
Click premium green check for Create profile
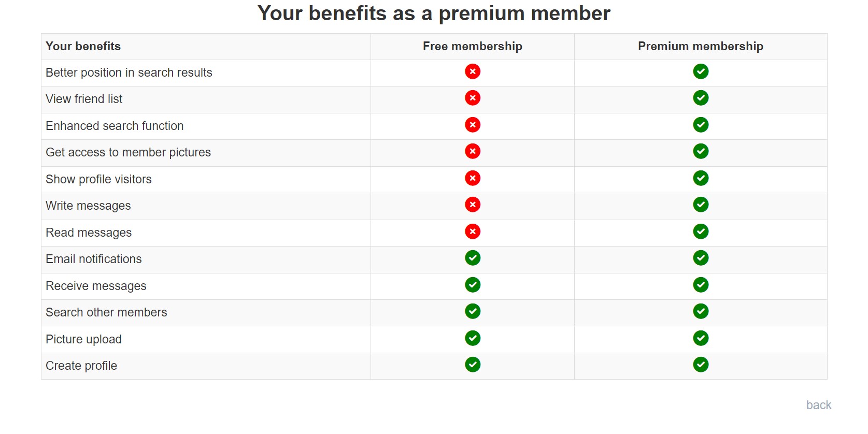[701, 365]
